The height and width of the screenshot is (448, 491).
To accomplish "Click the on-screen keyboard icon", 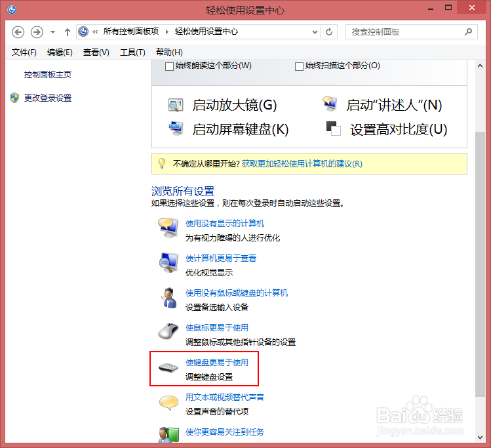I will [x=176, y=128].
